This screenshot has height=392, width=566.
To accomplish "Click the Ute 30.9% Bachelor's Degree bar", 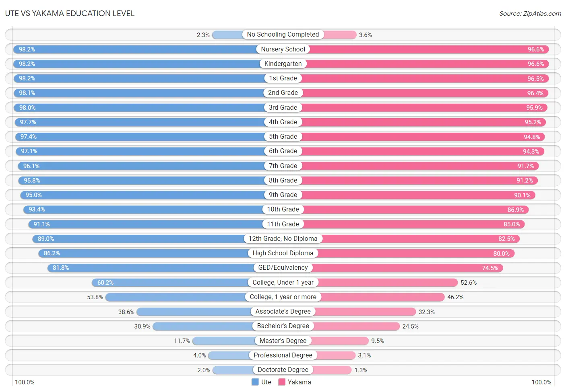I will pyautogui.click(x=218, y=326).
